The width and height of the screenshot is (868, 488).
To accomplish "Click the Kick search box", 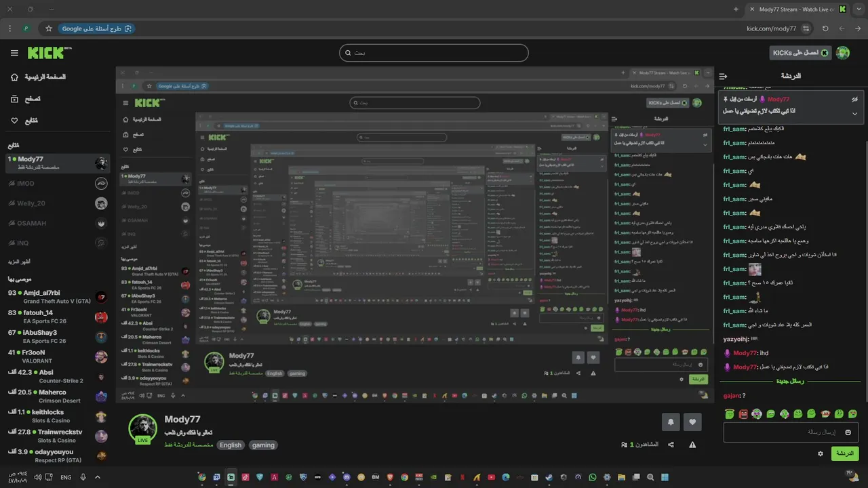I will click(x=434, y=53).
